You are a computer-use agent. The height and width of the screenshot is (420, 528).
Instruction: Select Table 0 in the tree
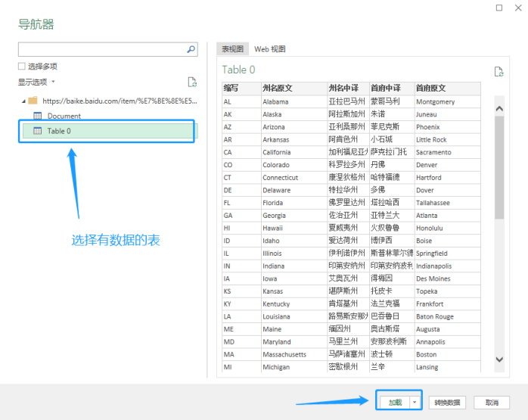59,131
